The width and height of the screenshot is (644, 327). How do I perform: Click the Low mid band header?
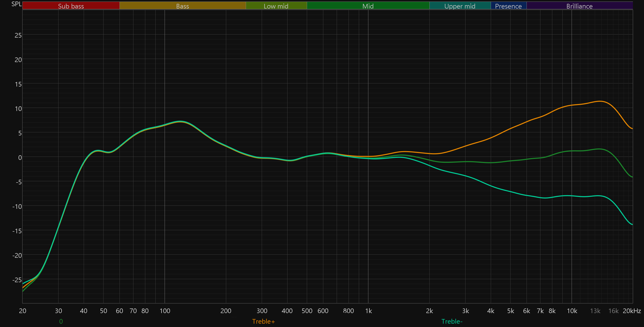276,6
